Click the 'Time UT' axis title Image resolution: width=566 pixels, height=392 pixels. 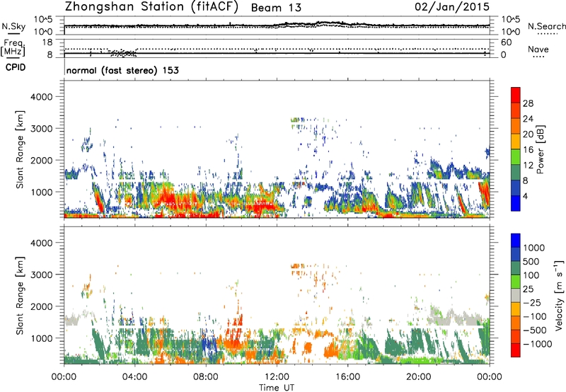277,388
